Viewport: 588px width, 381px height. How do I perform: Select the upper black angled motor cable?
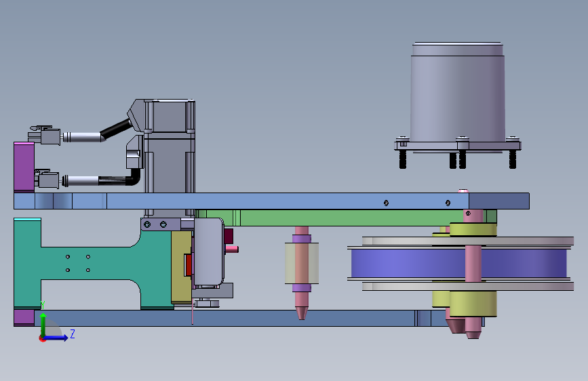(116, 129)
